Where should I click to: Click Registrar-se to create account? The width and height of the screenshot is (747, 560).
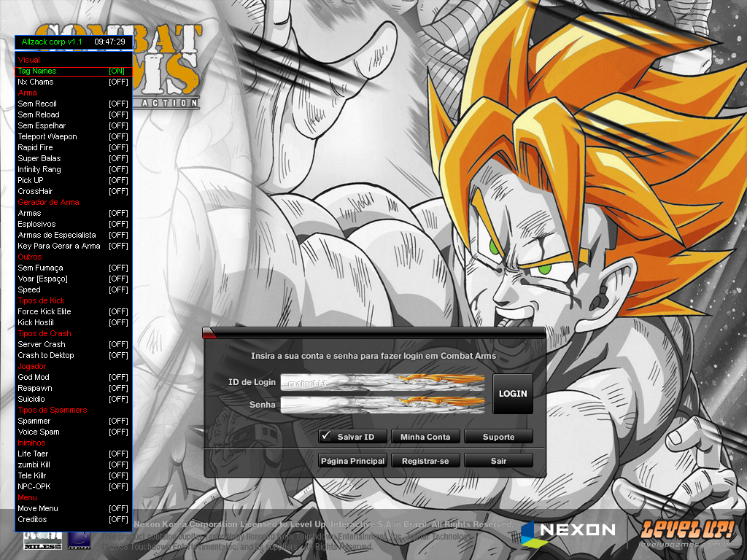pyautogui.click(x=425, y=460)
